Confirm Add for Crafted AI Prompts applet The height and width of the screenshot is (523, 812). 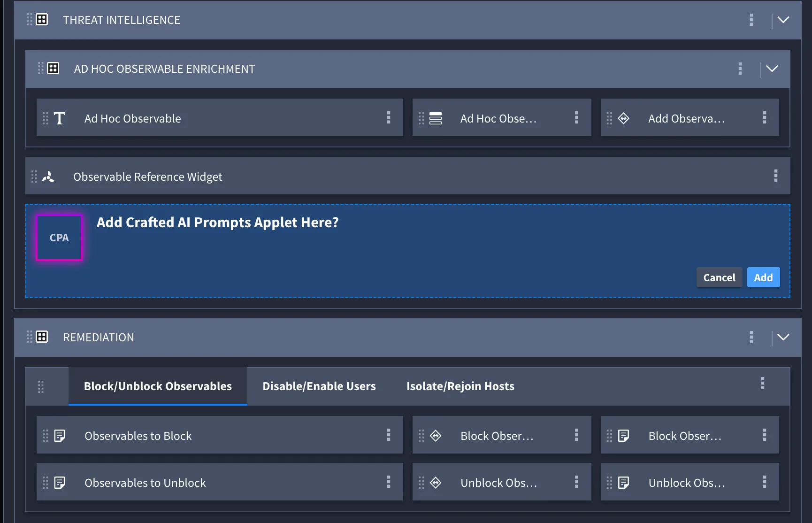(x=763, y=277)
